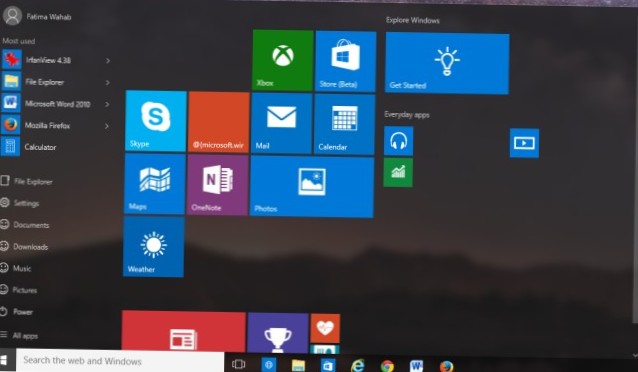Launch the Skype tile
The image size is (638, 372).
155,121
